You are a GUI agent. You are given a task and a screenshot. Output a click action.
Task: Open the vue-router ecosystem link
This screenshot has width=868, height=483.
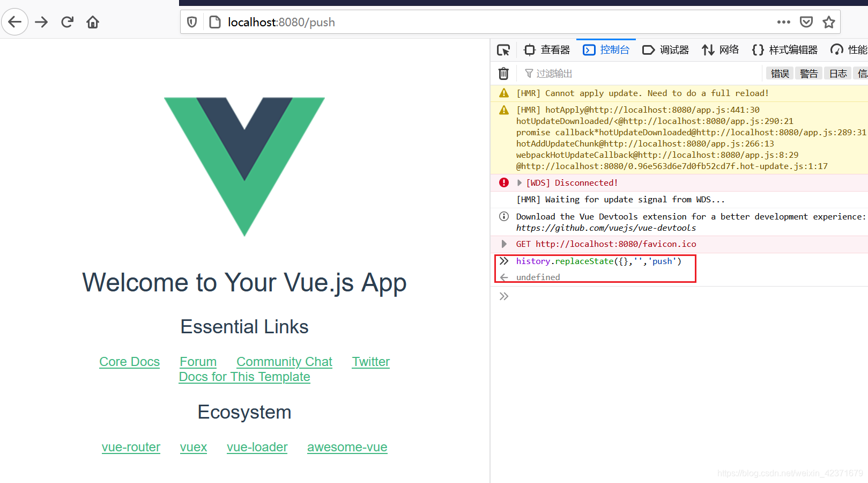pyautogui.click(x=131, y=447)
